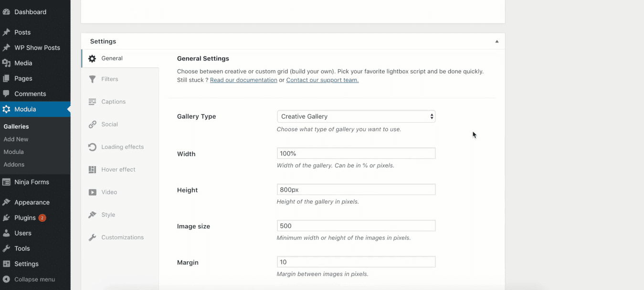Image resolution: width=644 pixels, height=290 pixels.
Task: Click the Media library icon
Action: click(6, 63)
